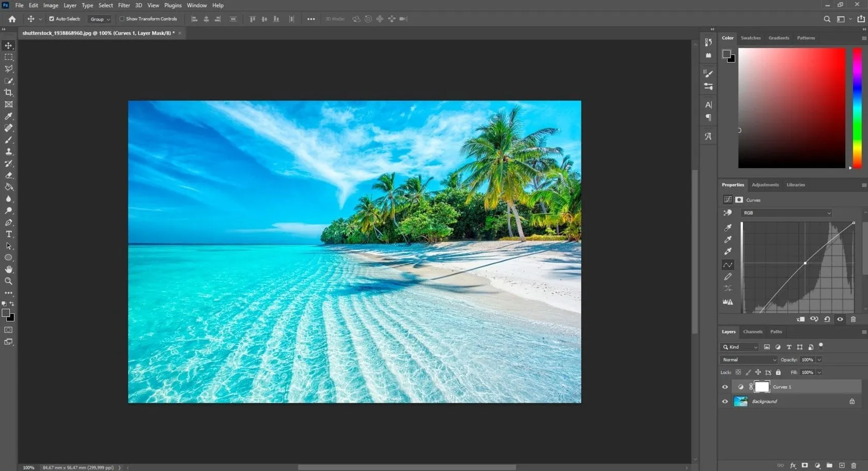Screen dimensions: 868x471
Task: Select the Eraser tool
Action: (x=9, y=175)
